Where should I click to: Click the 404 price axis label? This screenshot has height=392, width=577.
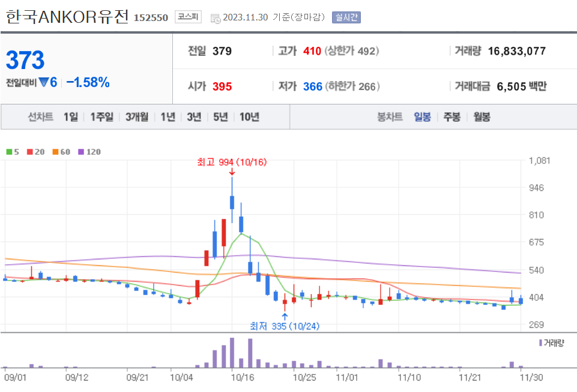pyautogui.click(x=536, y=297)
